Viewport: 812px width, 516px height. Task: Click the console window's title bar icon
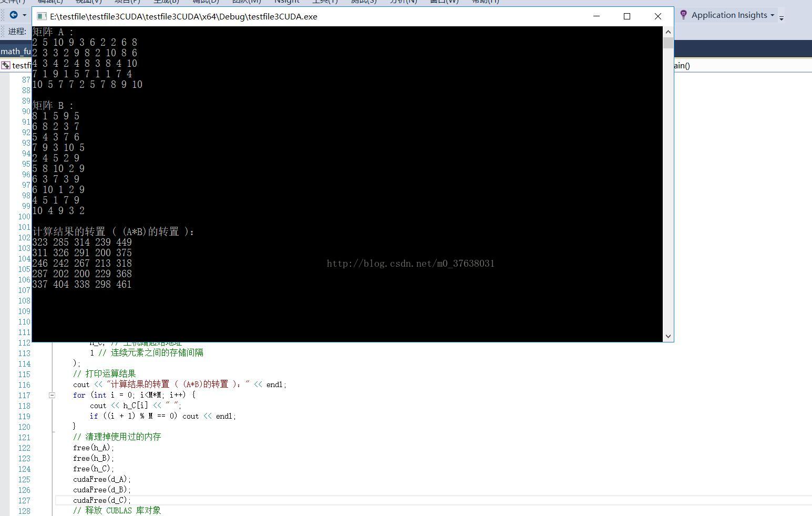[42, 16]
